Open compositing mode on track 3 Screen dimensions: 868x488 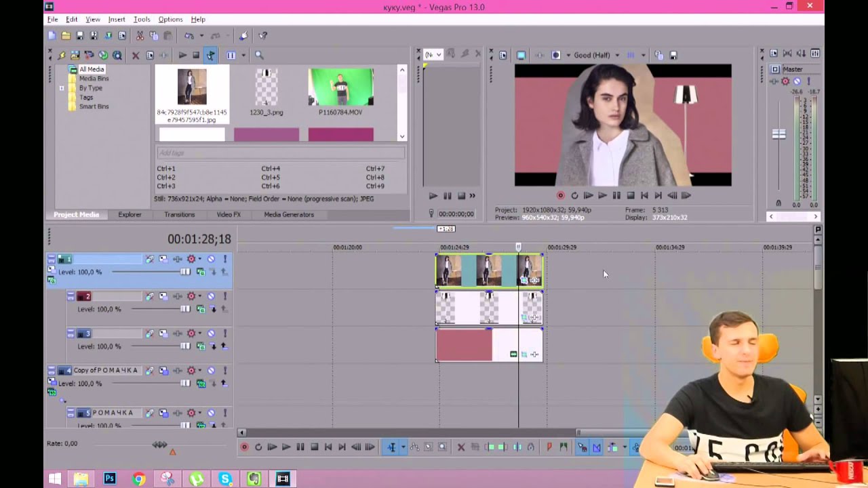[x=201, y=346]
